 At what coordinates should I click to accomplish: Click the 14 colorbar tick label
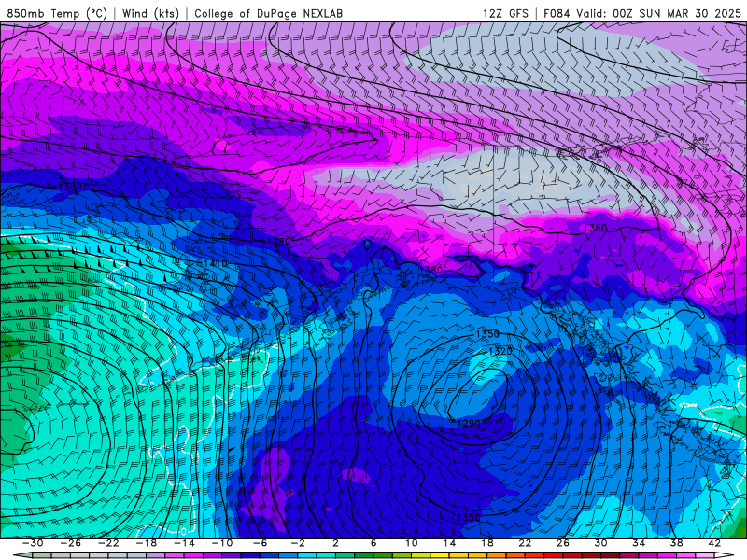449,543
